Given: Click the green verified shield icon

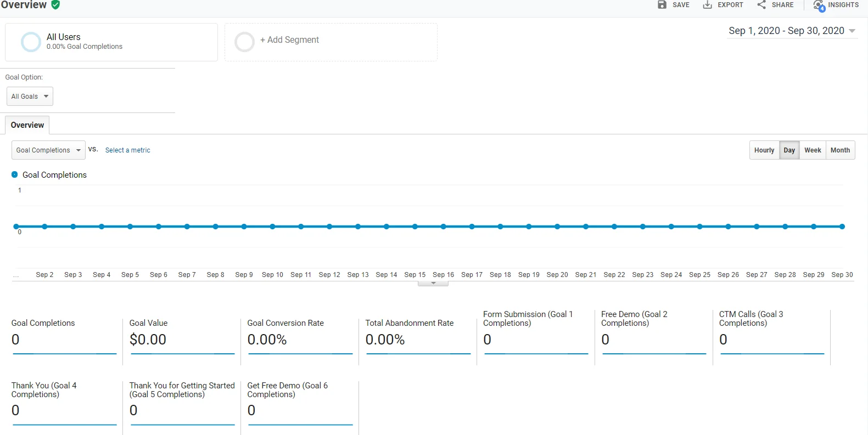Looking at the screenshot, I should 55,5.
